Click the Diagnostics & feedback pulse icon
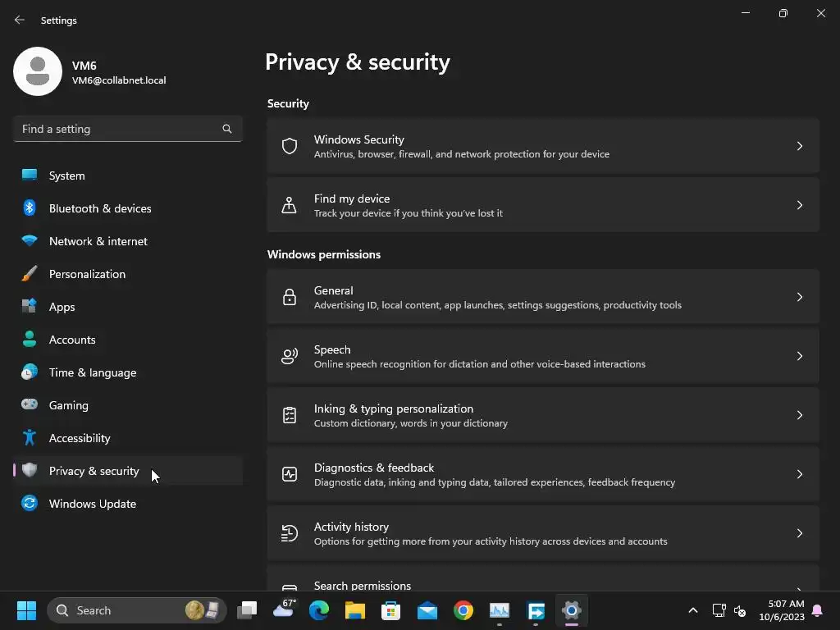Screen dimensions: 840x630 (290, 474)
